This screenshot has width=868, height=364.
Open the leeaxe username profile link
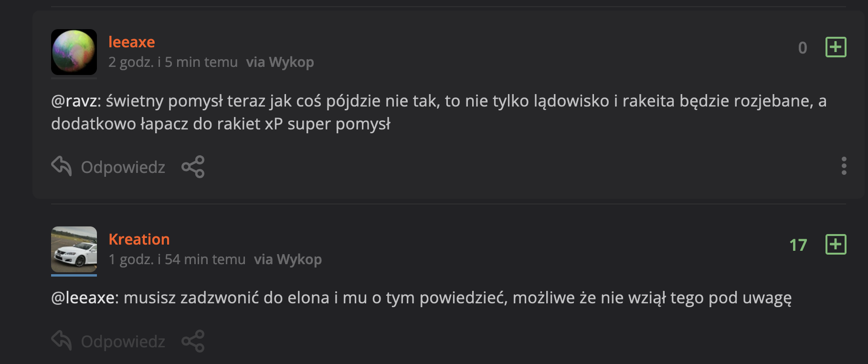131,42
